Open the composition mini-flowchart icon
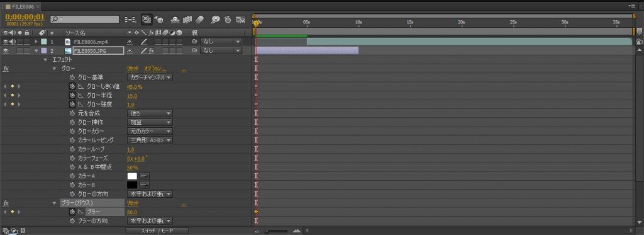Image resolution: width=644 pixels, height=235 pixels. pyautogui.click(x=131, y=19)
